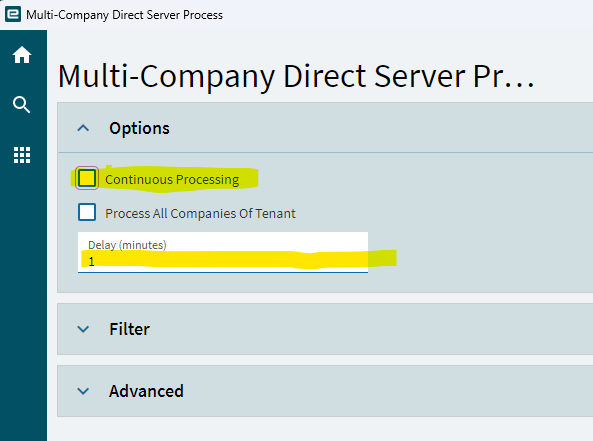The height and width of the screenshot is (441, 593).
Task: Collapse the Options section chevron
Action: coord(83,128)
